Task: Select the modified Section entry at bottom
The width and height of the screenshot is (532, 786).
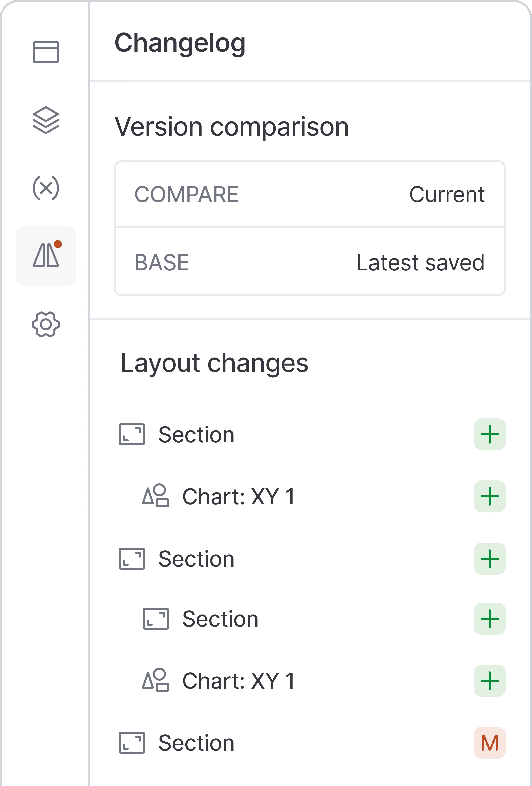Action: pyautogui.click(x=196, y=743)
